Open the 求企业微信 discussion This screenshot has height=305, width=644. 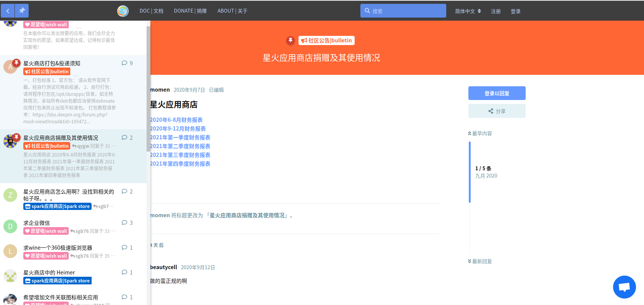37,223
